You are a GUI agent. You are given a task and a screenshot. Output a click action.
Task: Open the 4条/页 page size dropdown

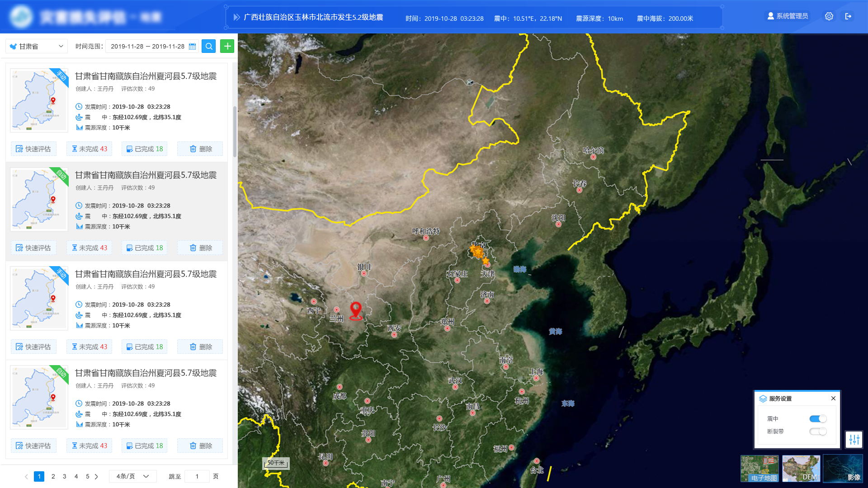click(x=132, y=476)
